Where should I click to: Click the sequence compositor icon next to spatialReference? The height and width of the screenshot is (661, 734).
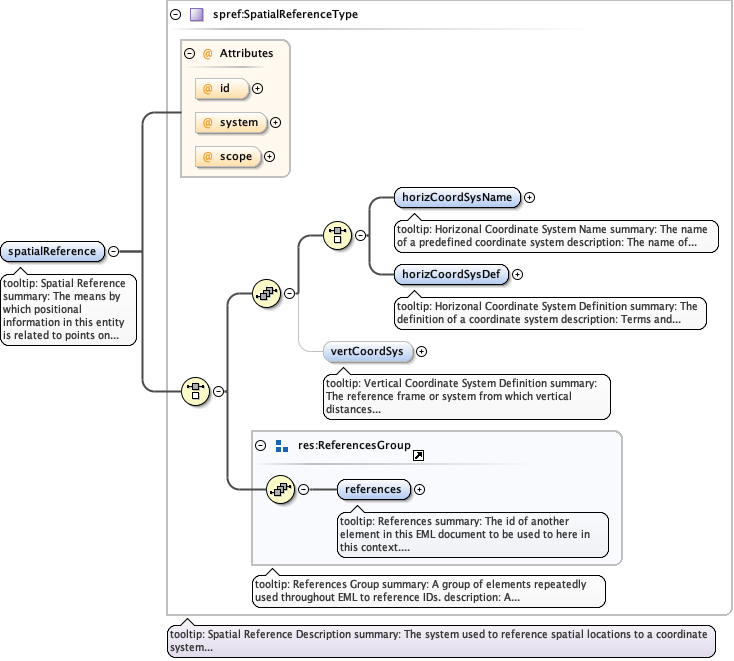point(194,392)
